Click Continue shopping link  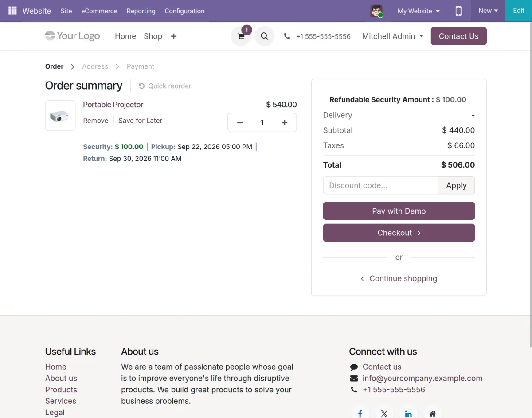pyautogui.click(x=399, y=278)
